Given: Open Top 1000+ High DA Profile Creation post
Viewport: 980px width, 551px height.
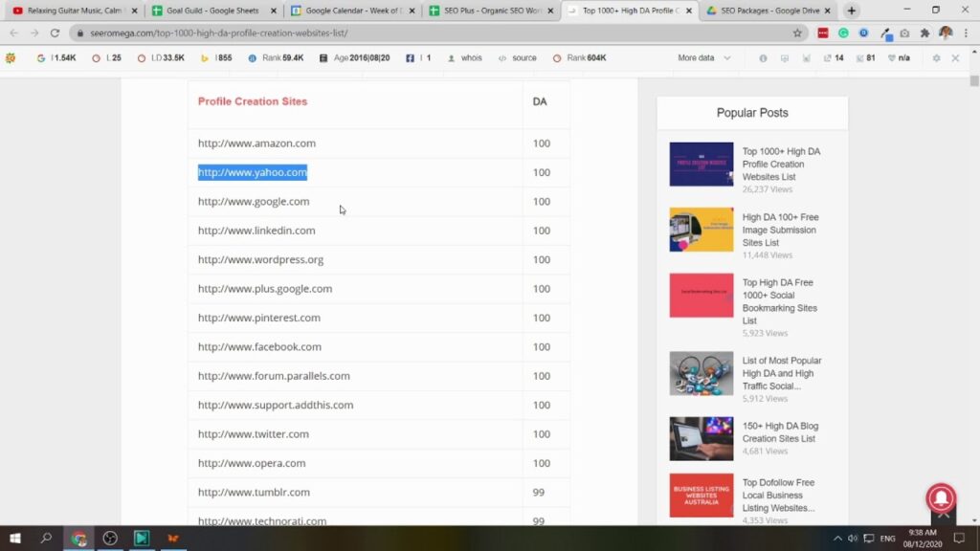Looking at the screenshot, I should [781, 165].
